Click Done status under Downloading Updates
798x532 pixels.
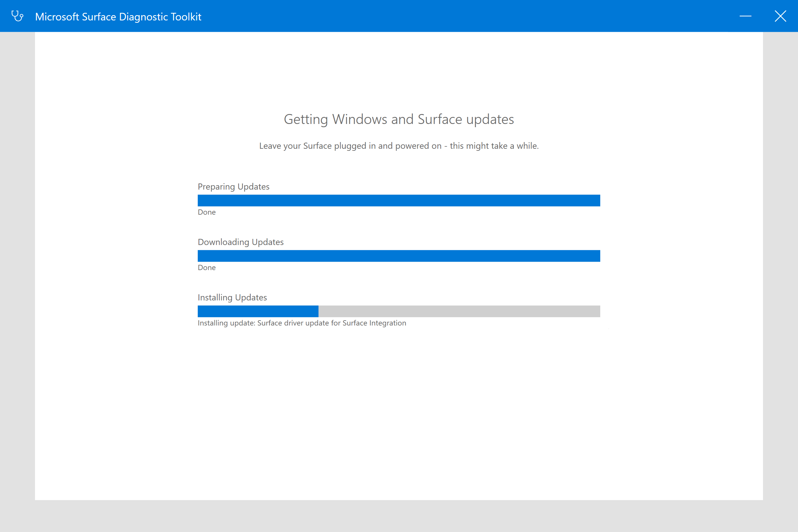pyautogui.click(x=206, y=267)
